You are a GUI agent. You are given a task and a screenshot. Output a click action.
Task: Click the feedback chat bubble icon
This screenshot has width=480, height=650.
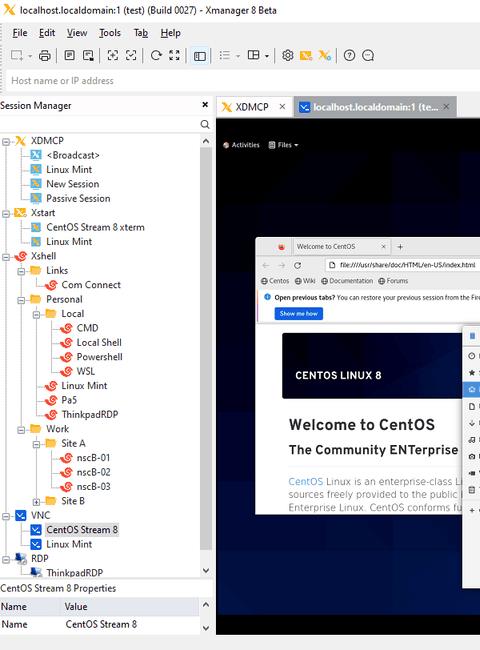(368, 56)
